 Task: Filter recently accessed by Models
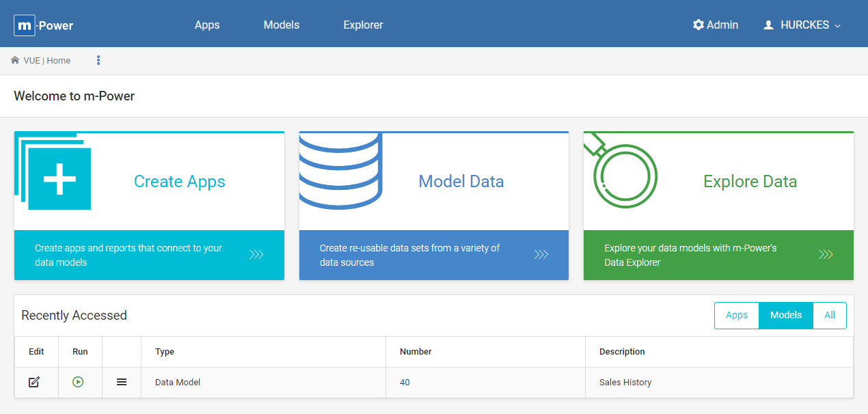click(786, 316)
